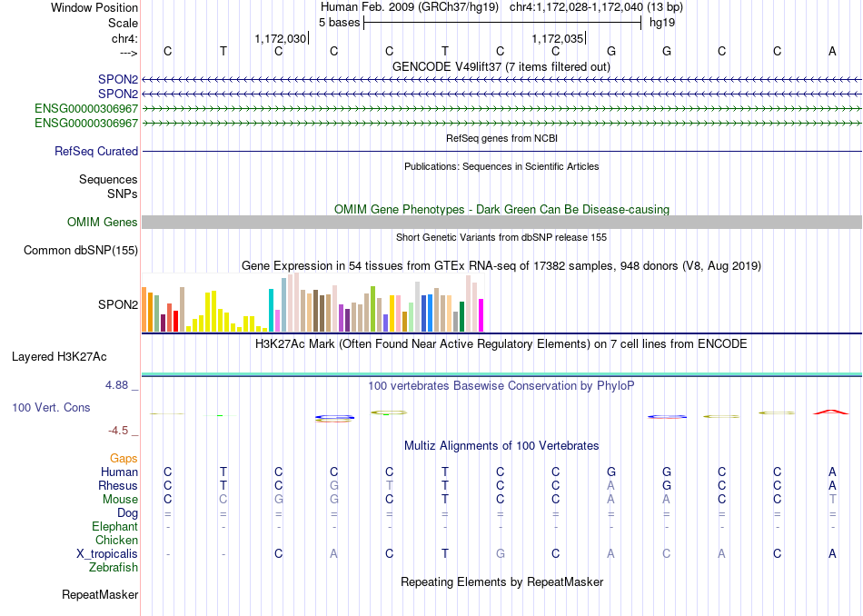Select the red PhyloP conservation peak

[x=831, y=412]
